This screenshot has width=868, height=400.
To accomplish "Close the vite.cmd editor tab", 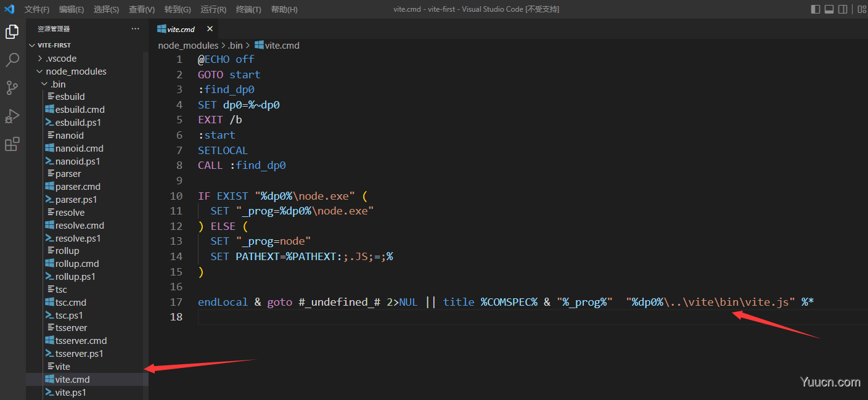I will (210, 29).
